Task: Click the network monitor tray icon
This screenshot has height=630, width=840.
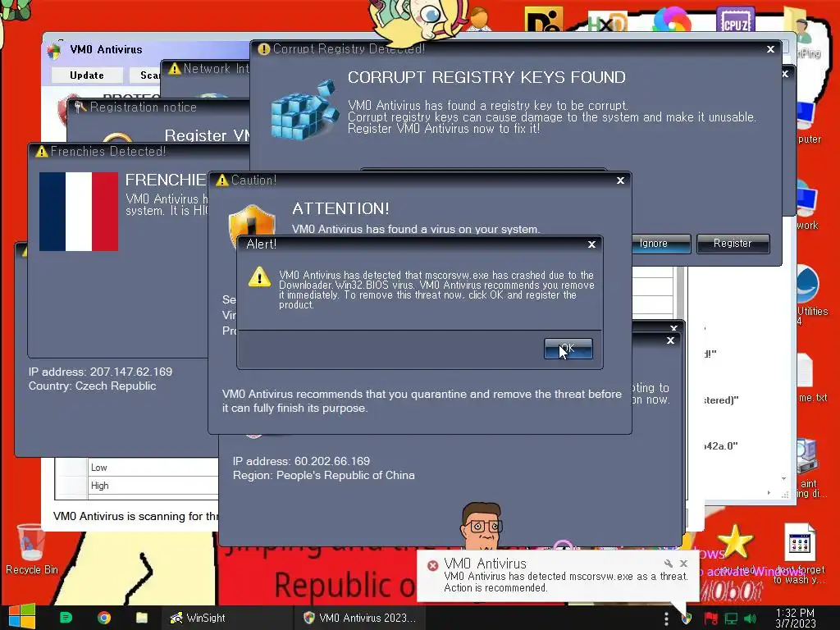Action: pyautogui.click(x=731, y=619)
